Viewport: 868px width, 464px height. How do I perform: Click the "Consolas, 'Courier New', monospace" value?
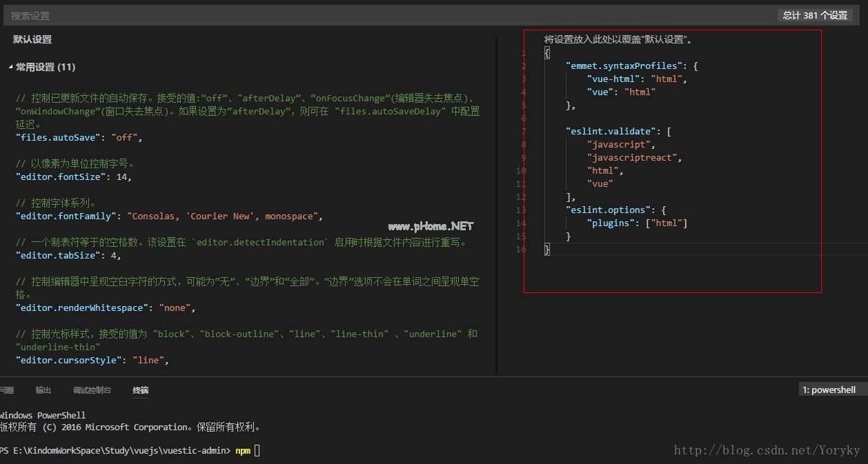coord(222,216)
